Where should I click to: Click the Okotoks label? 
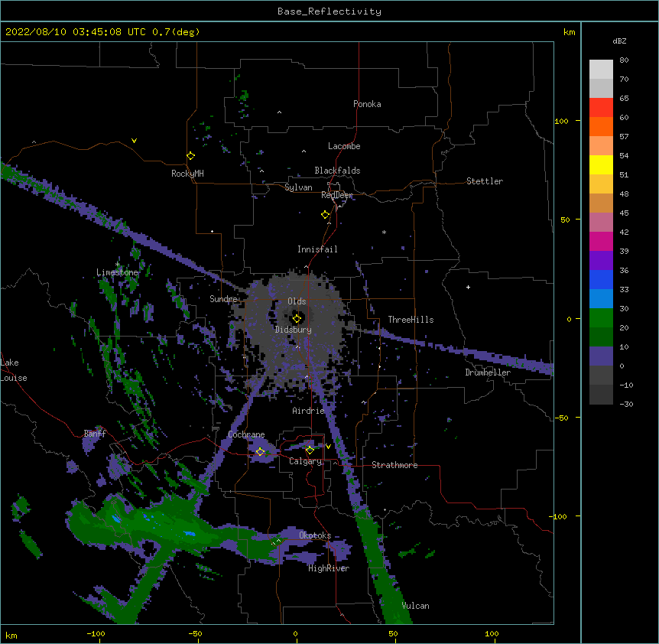[x=315, y=535]
